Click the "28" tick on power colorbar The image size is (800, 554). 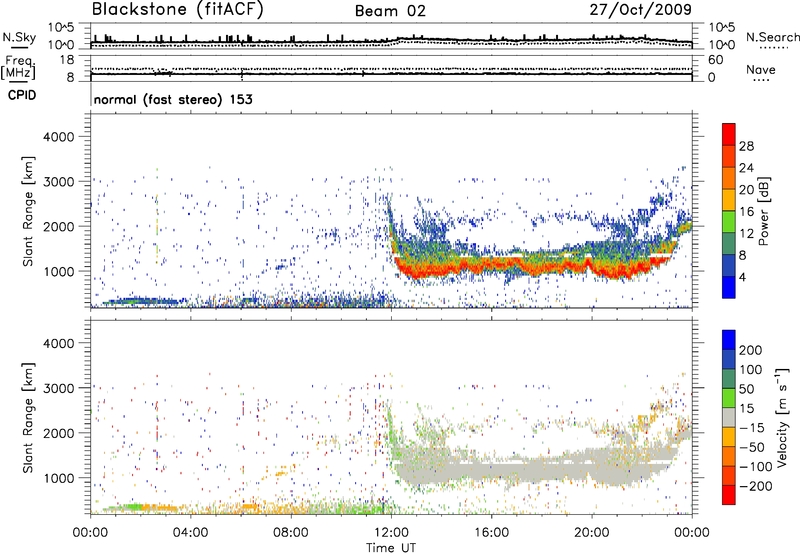tap(746, 146)
